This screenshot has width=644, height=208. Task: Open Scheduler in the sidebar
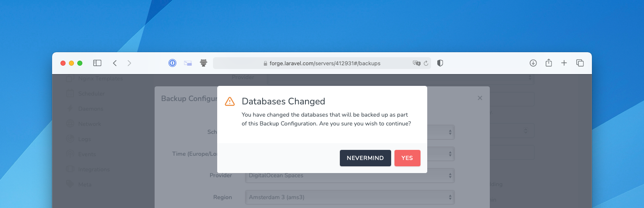click(91, 93)
